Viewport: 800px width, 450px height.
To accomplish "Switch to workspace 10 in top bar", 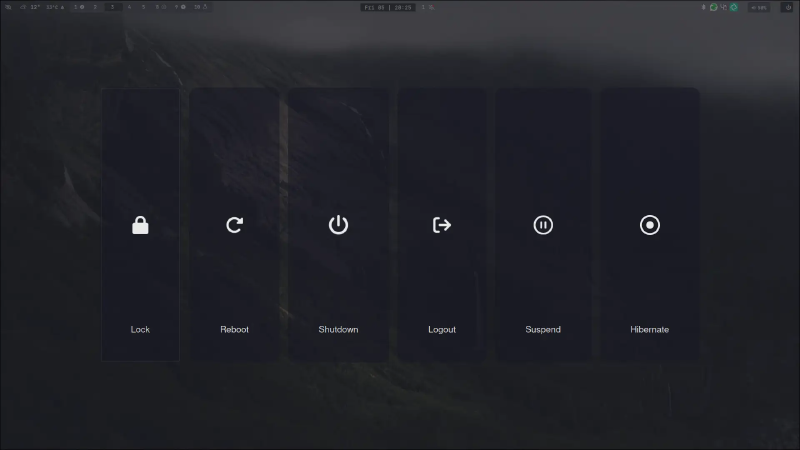I will pos(201,7).
